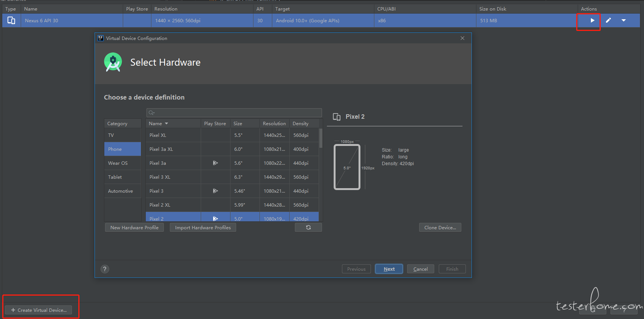This screenshot has height=319, width=644.
Task: Select the Tablet category
Action: [x=122, y=177]
